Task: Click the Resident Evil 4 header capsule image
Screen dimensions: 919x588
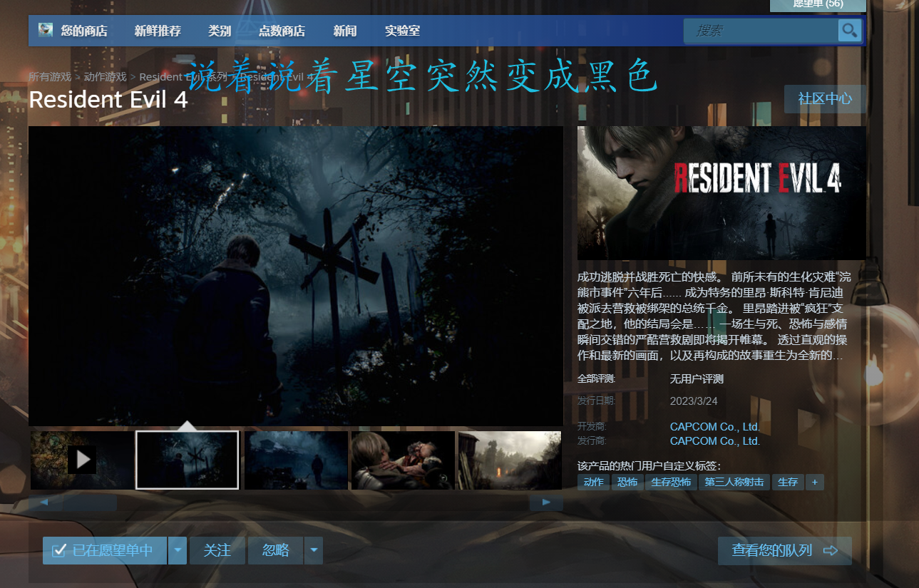Action: [722, 192]
